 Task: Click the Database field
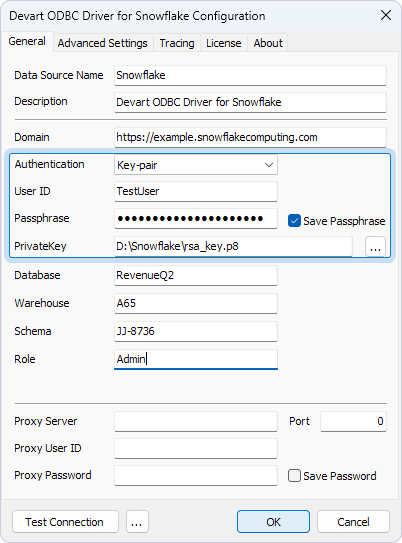tap(196, 275)
